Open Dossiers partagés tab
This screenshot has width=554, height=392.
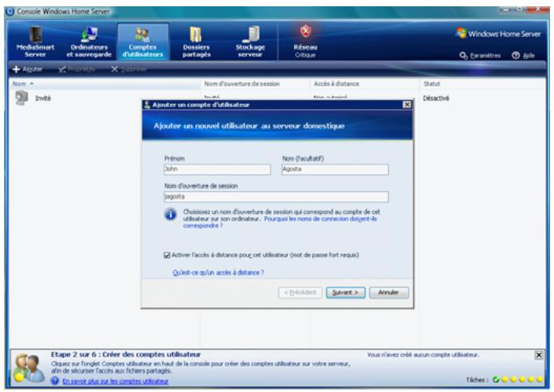(197, 42)
